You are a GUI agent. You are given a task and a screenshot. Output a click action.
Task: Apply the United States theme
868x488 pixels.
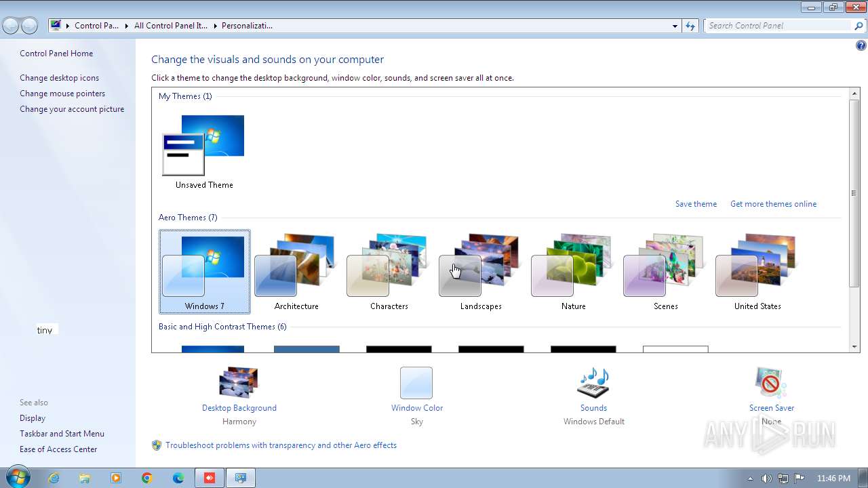757,272
